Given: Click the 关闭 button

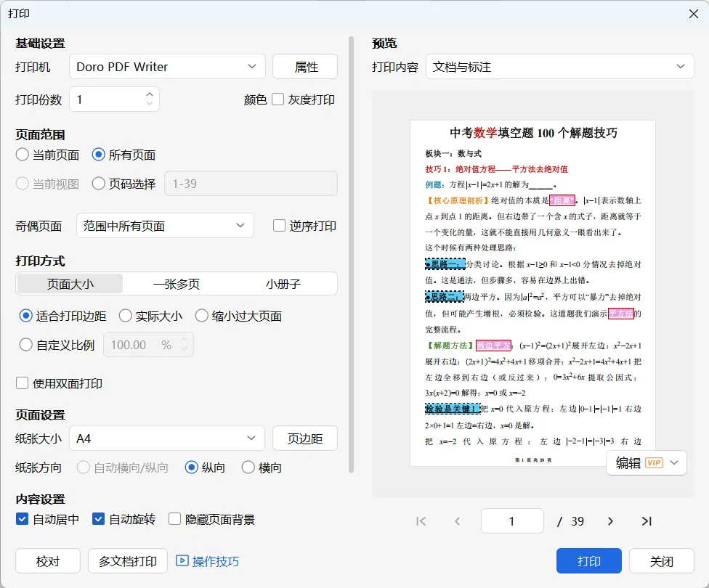Looking at the screenshot, I should click(x=662, y=561).
